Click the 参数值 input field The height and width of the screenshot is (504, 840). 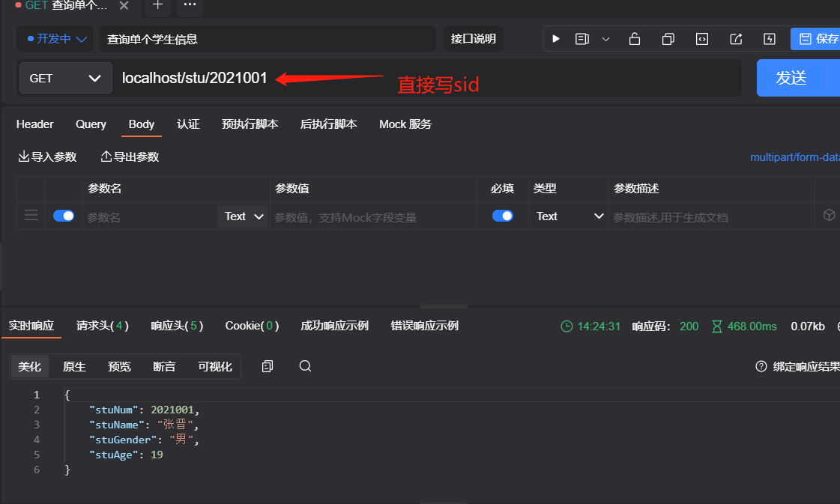[x=373, y=217]
